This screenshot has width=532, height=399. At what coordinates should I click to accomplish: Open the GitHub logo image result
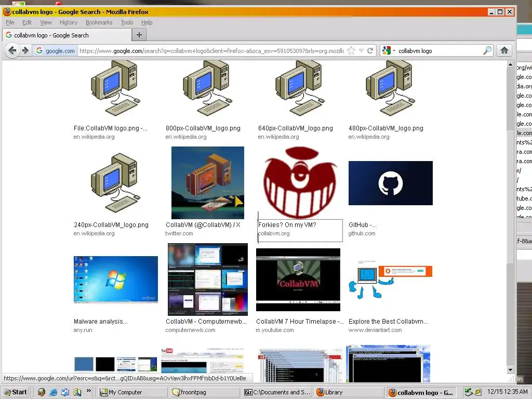tap(391, 183)
